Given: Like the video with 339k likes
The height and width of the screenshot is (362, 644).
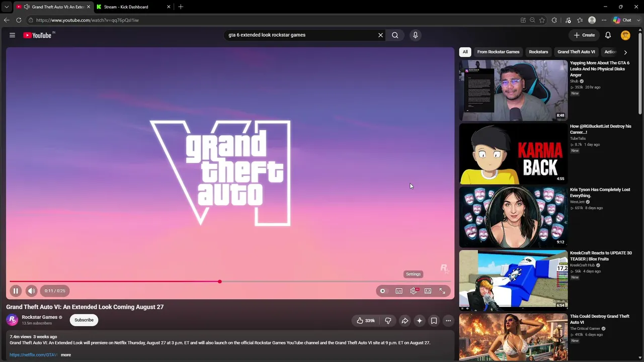Looking at the screenshot, I should click(365, 320).
